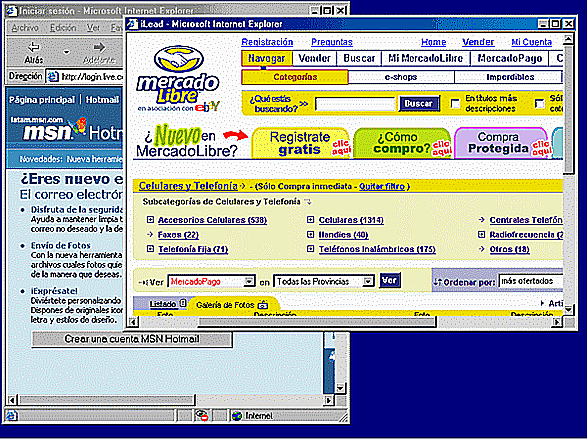Select the Navegar tab
This screenshot has height=440, width=587.
click(267, 58)
